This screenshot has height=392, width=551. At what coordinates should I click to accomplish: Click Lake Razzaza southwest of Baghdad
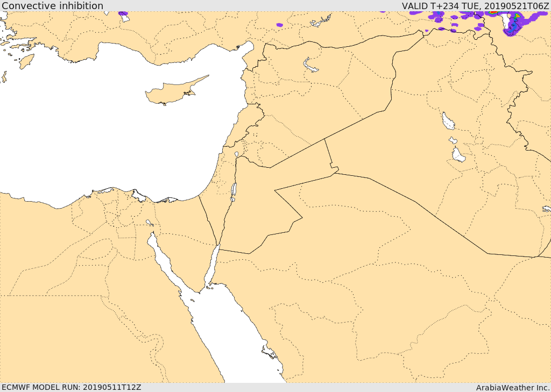click(x=458, y=155)
